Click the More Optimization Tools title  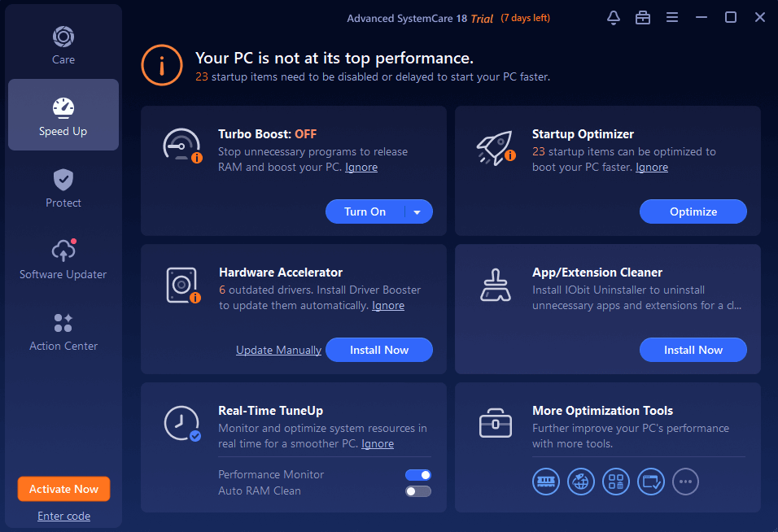(602, 411)
